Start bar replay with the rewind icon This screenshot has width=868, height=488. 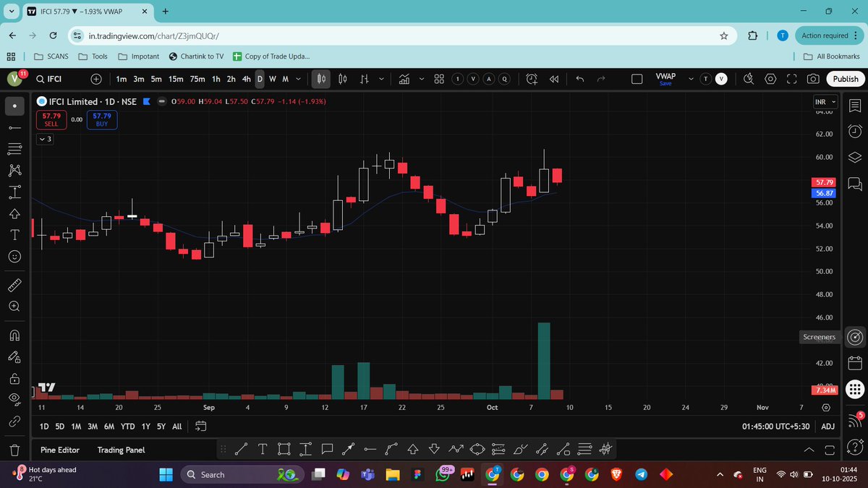(553, 79)
